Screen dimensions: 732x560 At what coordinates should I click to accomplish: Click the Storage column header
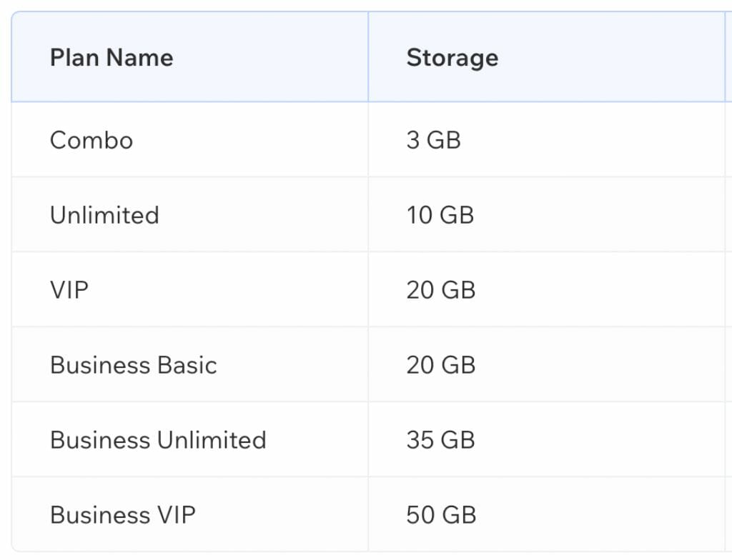click(x=452, y=57)
